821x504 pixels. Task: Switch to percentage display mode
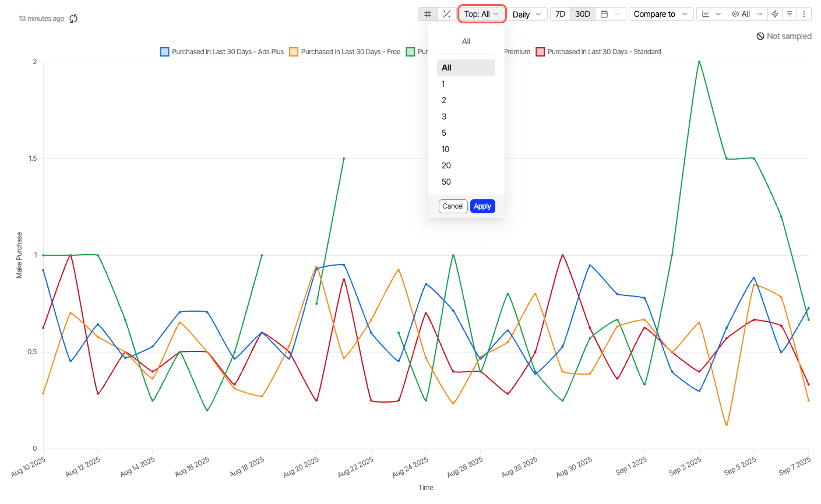click(x=447, y=14)
